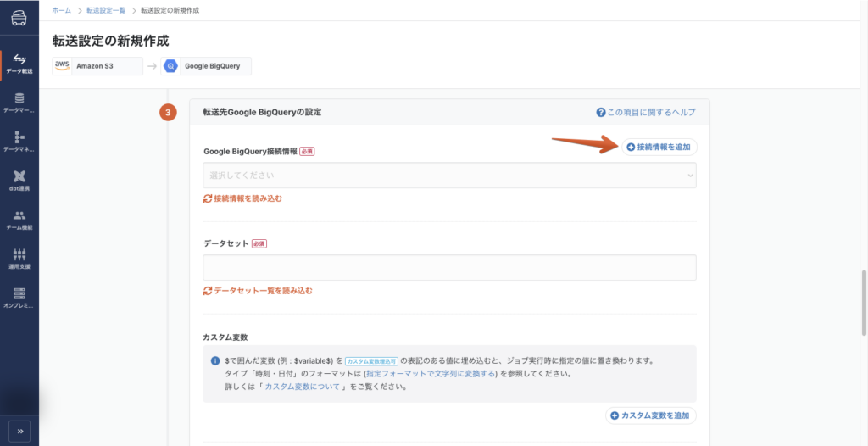Click the データセット input field

click(449, 268)
